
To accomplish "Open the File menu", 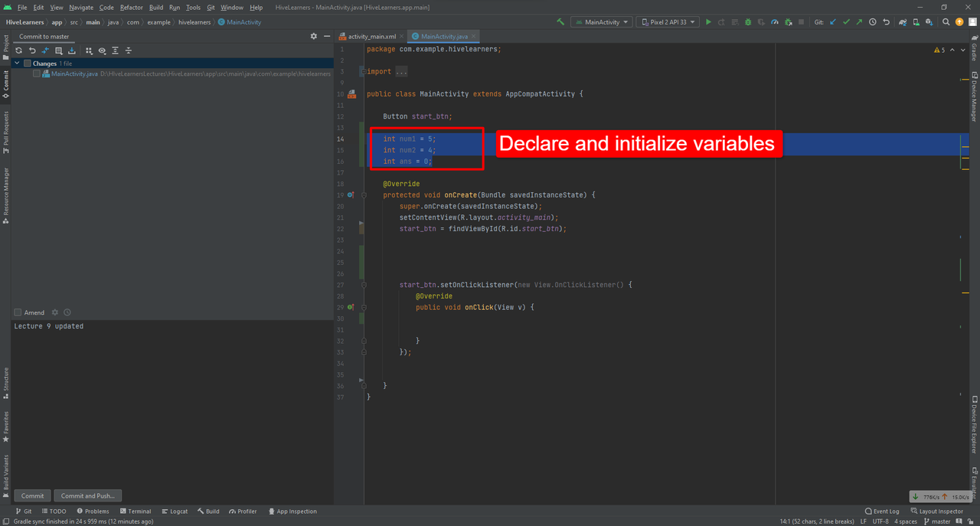I will pos(22,7).
